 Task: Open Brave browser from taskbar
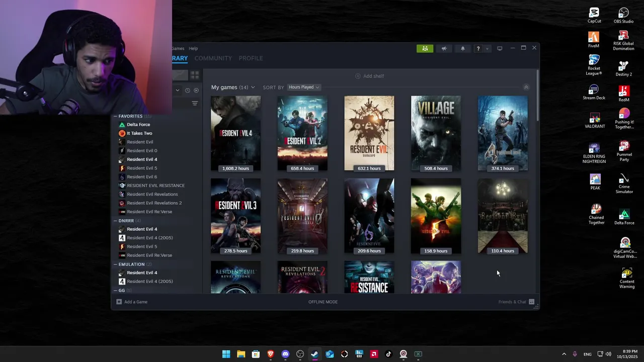click(x=271, y=354)
